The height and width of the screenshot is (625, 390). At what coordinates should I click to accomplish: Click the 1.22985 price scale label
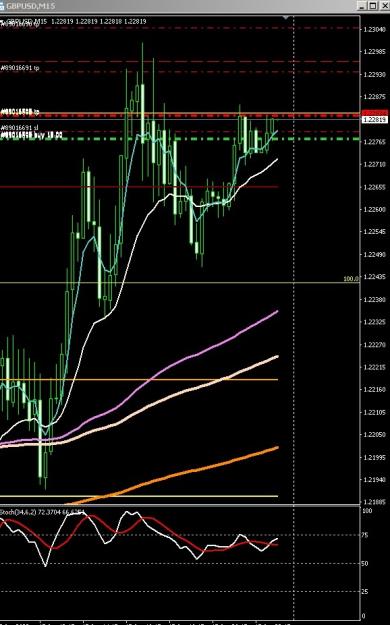pyautogui.click(x=374, y=51)
